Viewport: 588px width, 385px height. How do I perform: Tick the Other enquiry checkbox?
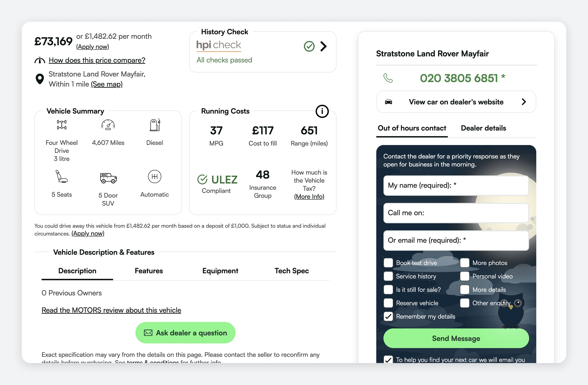(464, 303)
